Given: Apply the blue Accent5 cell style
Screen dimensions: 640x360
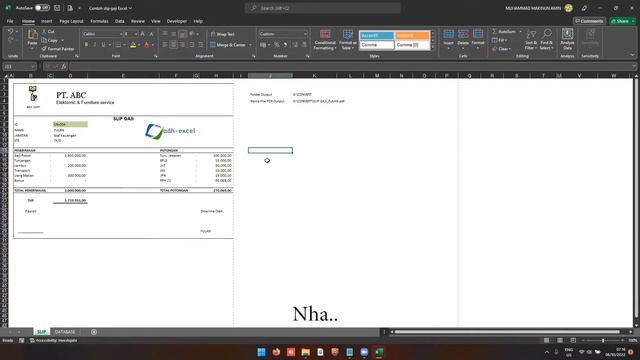Looking at the screenshot, I should pos(376,36).
